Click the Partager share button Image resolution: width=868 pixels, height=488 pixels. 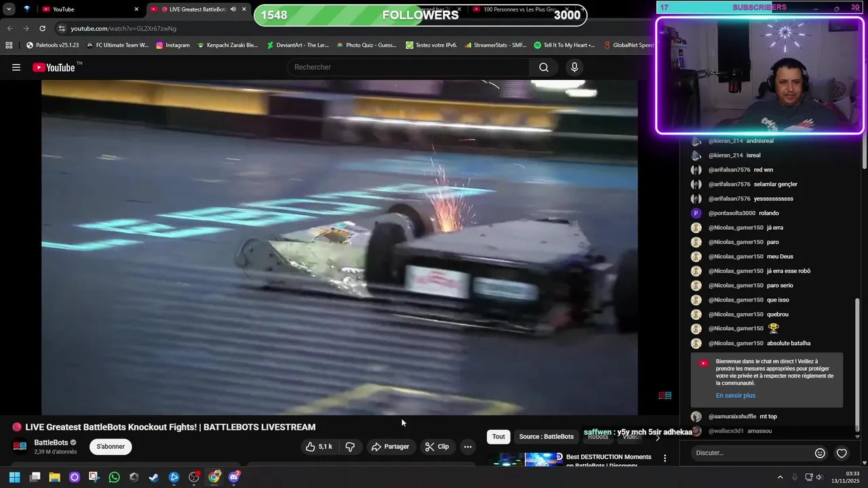click(x=391, y=447)
